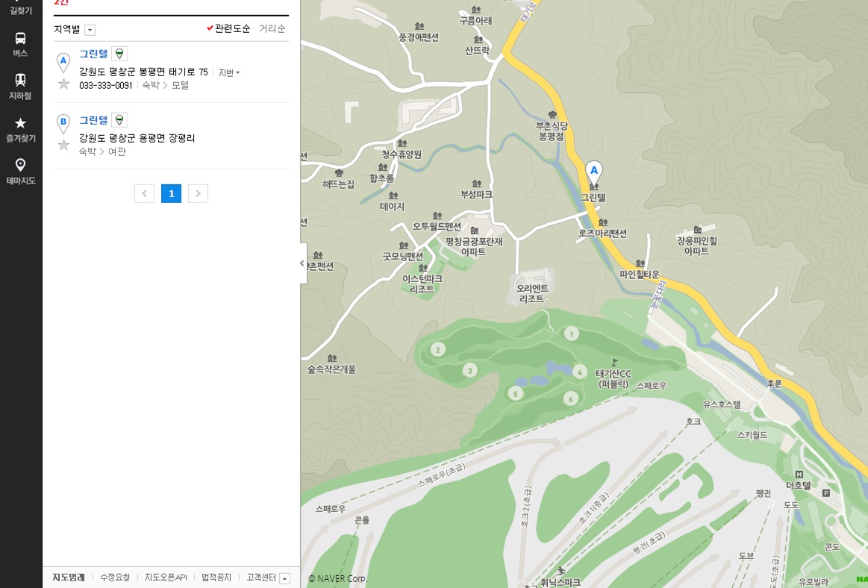Click marker A pin on the map

(x=593, y=172)
